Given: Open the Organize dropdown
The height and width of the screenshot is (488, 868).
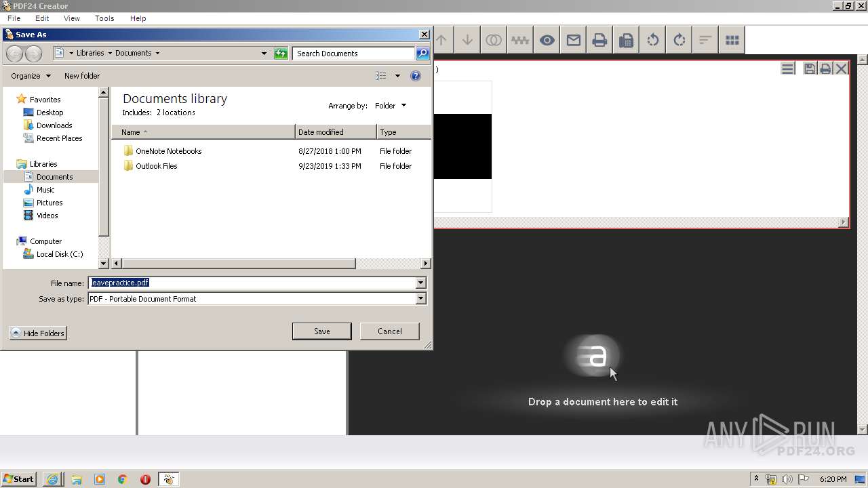Looking at the screenshot, I should 31,76.
